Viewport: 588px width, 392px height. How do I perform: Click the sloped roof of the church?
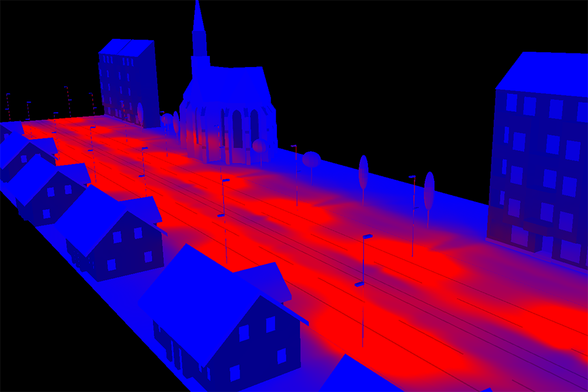(229, 82)
